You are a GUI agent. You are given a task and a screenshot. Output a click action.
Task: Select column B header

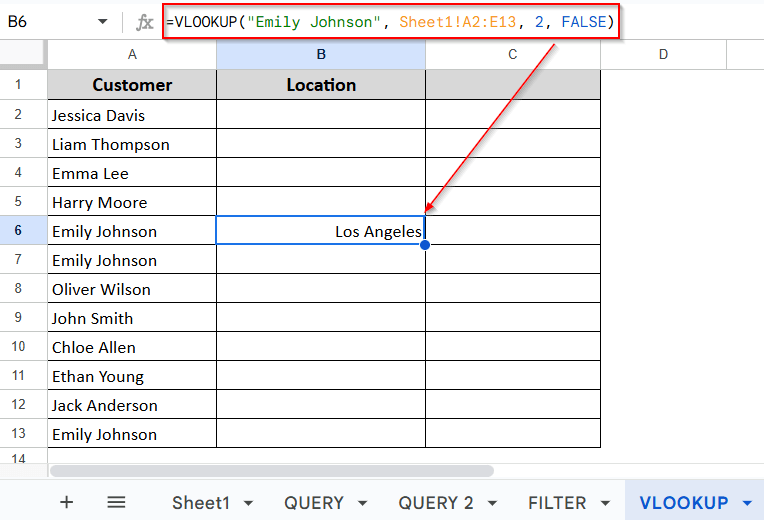tap(321, 54)
